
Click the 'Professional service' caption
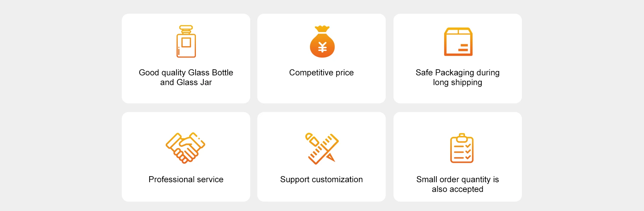(186, 180)
